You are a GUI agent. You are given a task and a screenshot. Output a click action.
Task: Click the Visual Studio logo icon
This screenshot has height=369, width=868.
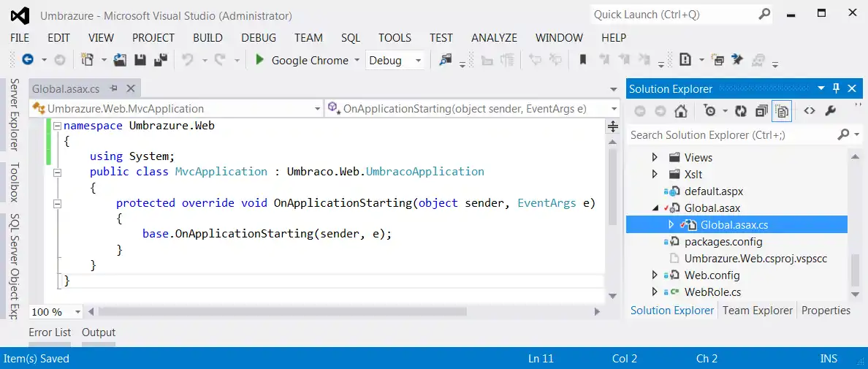click(20, 15)
